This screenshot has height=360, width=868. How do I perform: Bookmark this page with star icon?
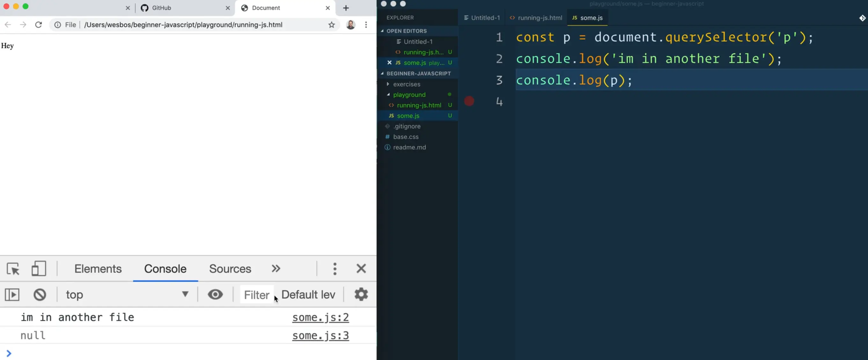click(x=332, y=25)
